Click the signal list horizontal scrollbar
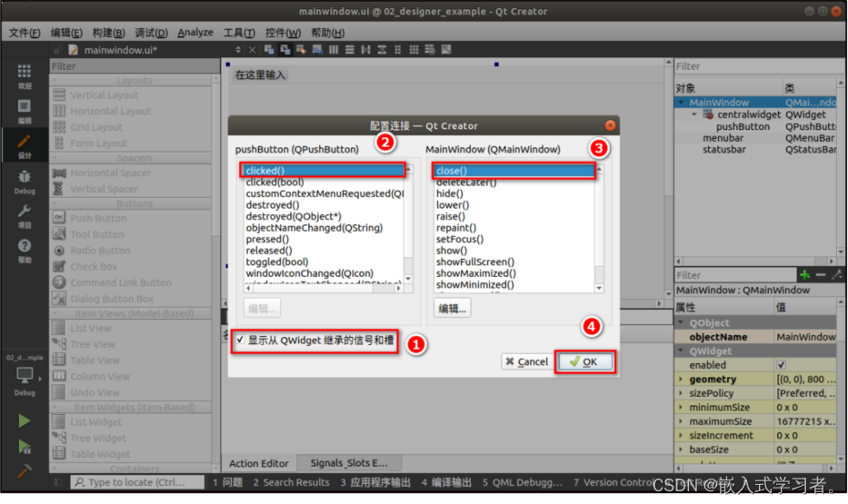This screenshot has width=848, height=504. point(324,289)
